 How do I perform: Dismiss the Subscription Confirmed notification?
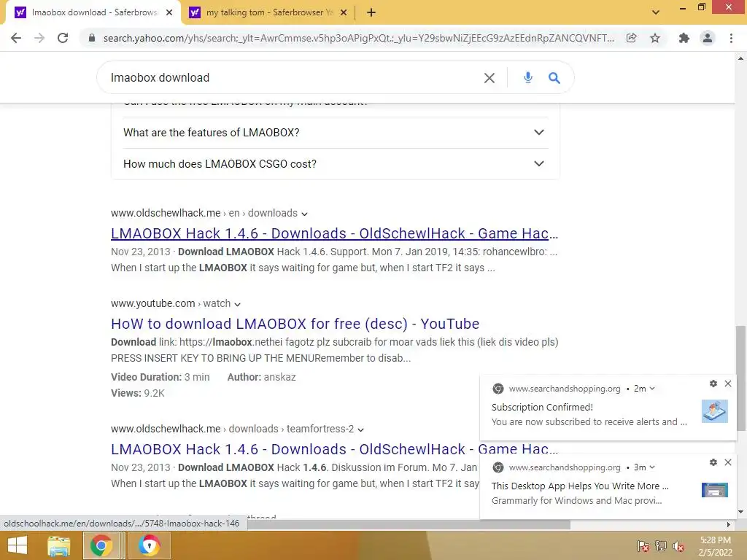point(728,384)
